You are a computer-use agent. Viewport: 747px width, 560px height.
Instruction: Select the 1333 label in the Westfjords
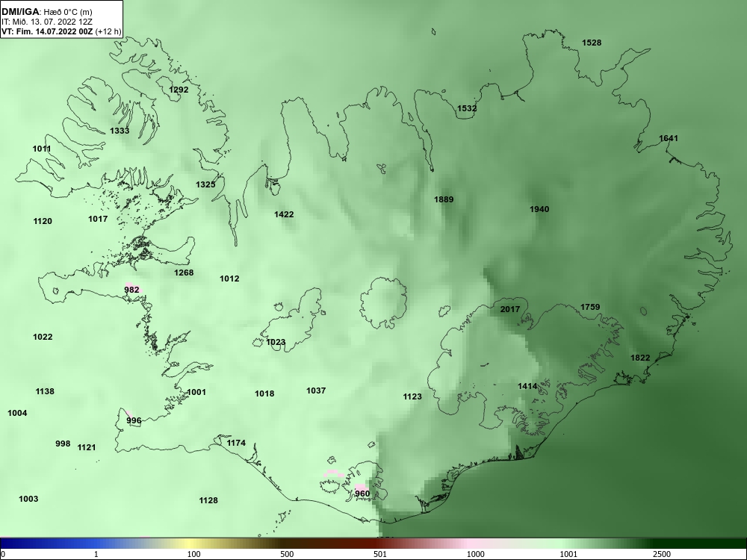120,131
